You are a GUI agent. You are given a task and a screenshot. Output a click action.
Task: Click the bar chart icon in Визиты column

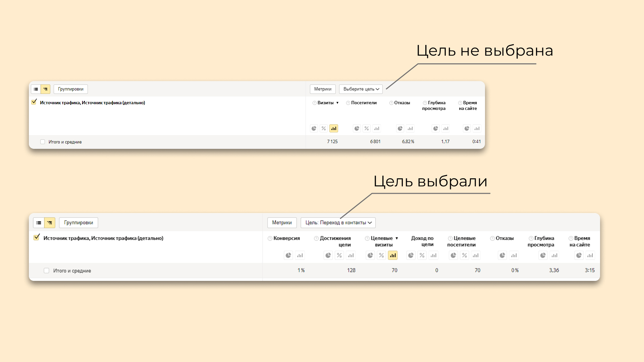pyautogui.click(x=333, y=128)
